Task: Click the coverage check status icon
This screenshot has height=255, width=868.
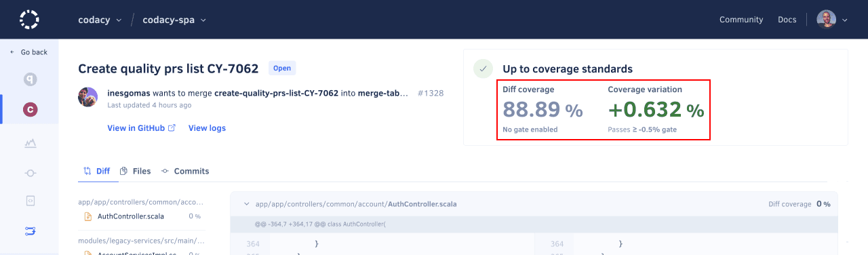Action: (483, 68)
